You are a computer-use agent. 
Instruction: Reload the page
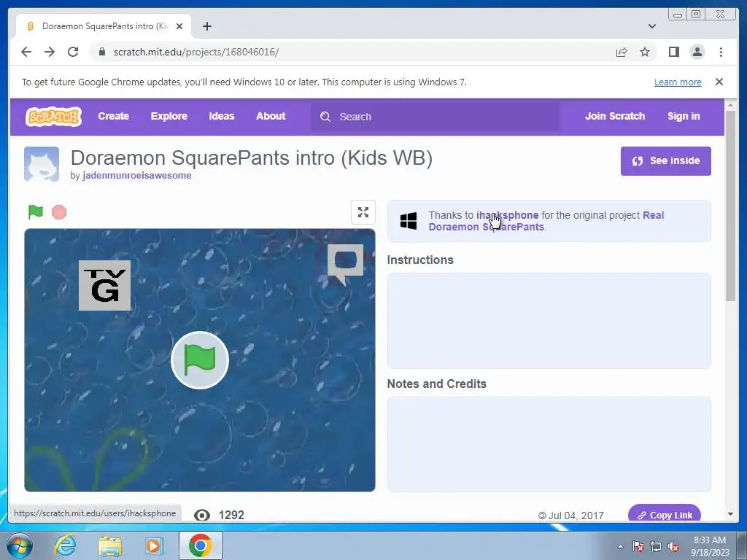(x=73, y=52)
